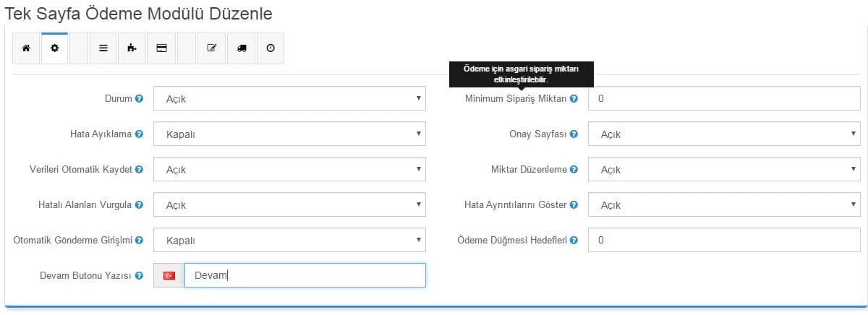Viewport: 868px width, 315px height.
Task: Click help icon for Devam Butonu Yazısı
Action: click(139, 275)
